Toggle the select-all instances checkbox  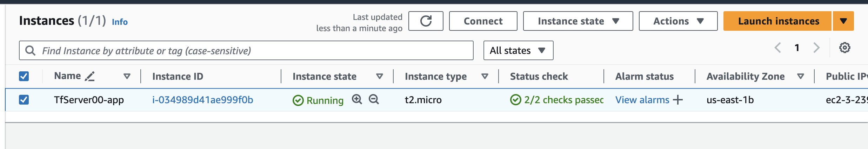[24, 76]
